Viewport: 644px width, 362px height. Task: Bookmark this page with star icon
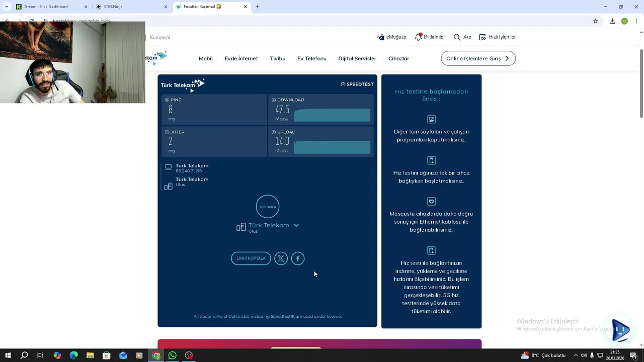tap(596, 21)
